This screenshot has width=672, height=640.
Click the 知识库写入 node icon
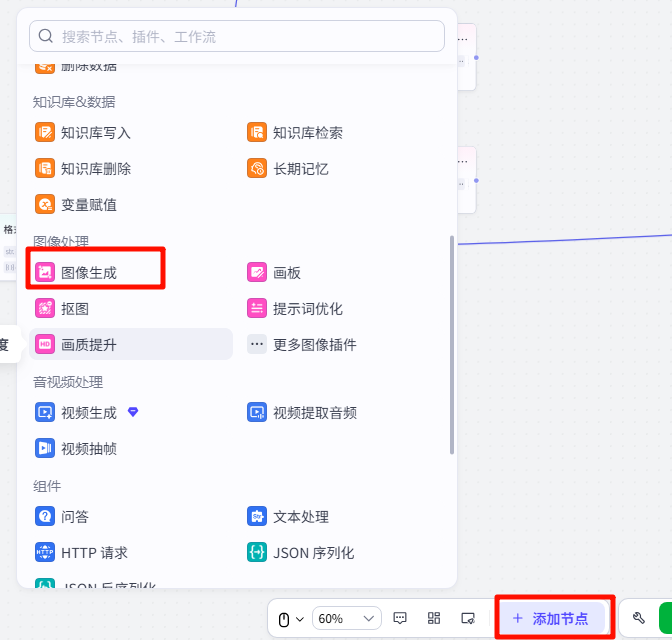[x=45, y=132]
